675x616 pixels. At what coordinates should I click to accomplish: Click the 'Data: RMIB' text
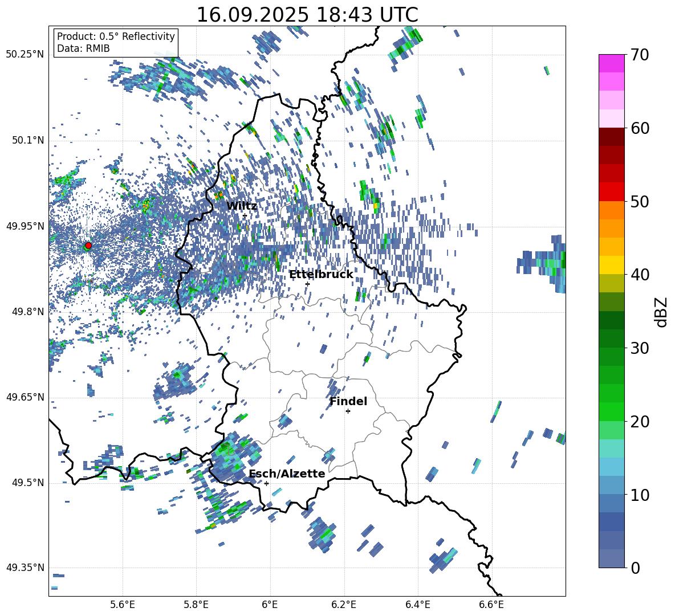[x=83, y=48]
